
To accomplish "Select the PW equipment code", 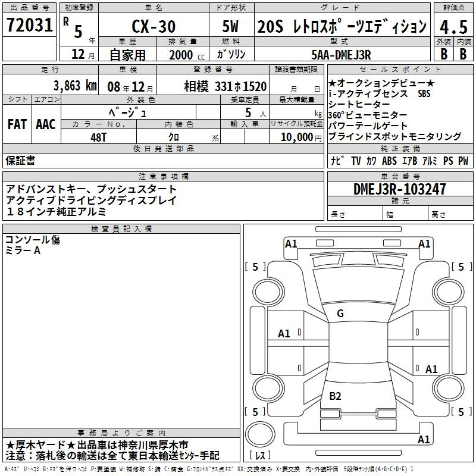I will coord(464,161).
